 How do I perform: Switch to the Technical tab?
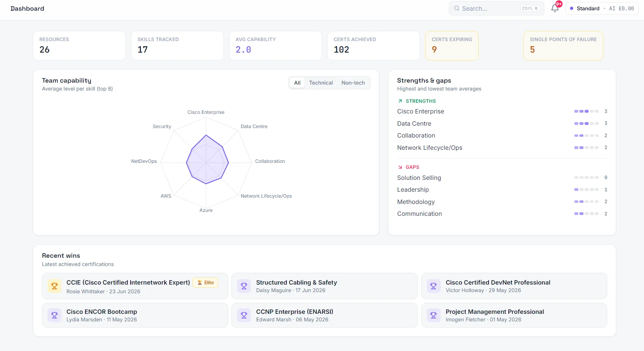coord(321,83)
